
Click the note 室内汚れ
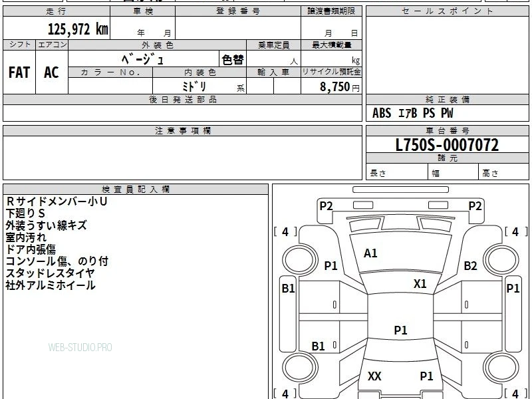[x=26, y=237]
